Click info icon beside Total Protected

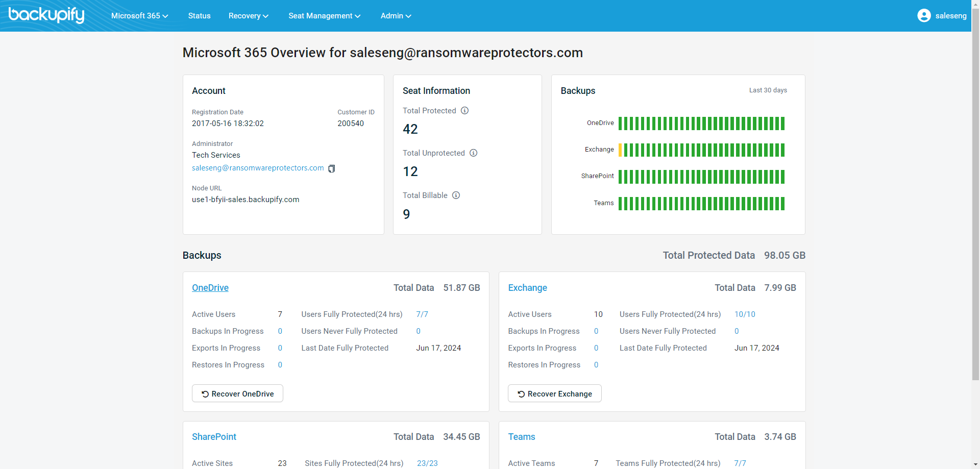pyautogui.click(x=464, y=111)
